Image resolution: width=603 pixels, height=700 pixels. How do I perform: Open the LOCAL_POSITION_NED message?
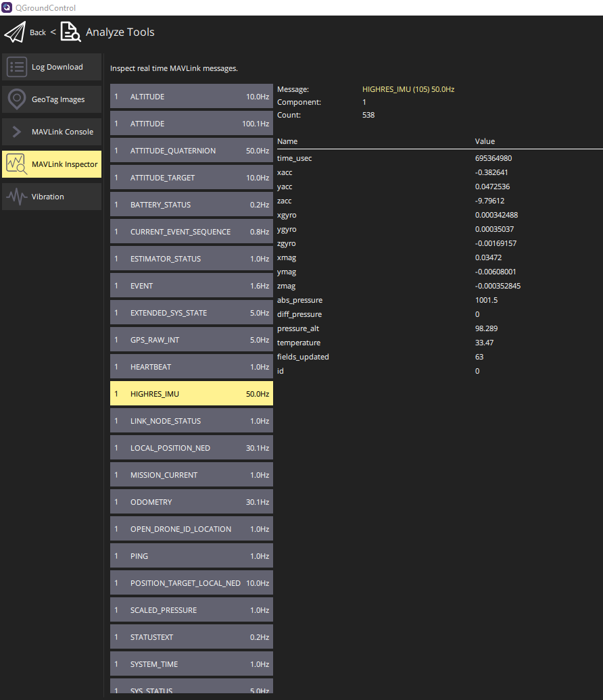[x=191, y=448]
